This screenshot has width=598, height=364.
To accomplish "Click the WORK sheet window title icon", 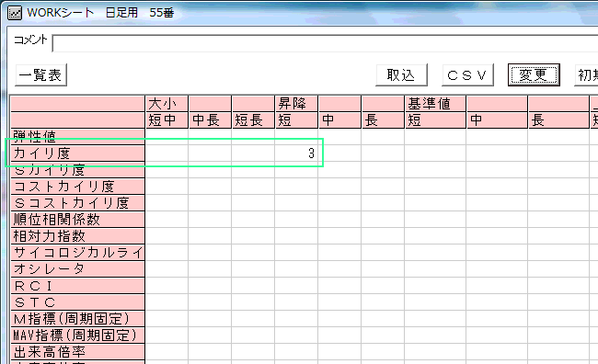I will (15, 13).
